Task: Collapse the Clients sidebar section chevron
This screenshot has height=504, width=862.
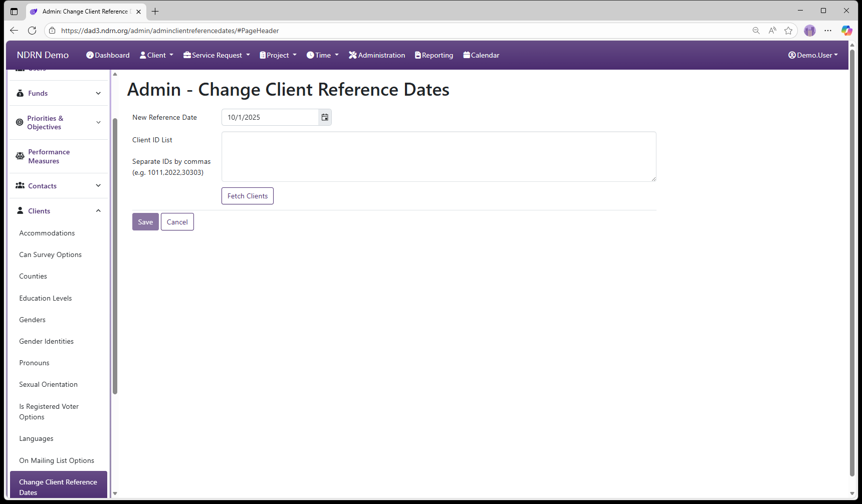Action: (x=98, y=210)
